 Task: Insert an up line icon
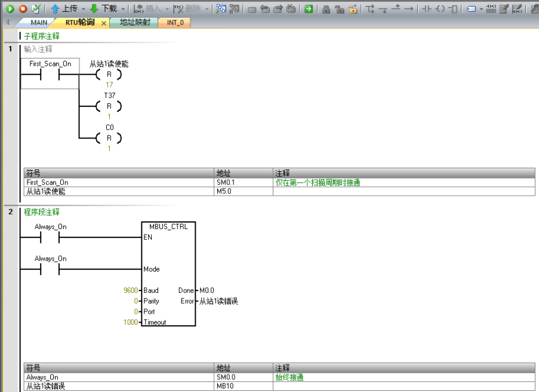point(396,8)
